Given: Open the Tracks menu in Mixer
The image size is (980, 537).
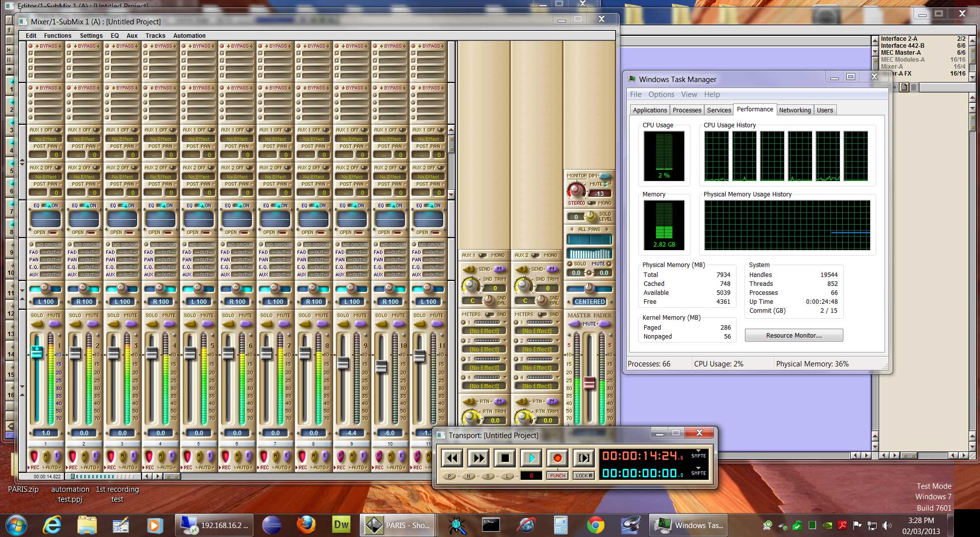Looking at the screenshot, I should pos(155,36).
